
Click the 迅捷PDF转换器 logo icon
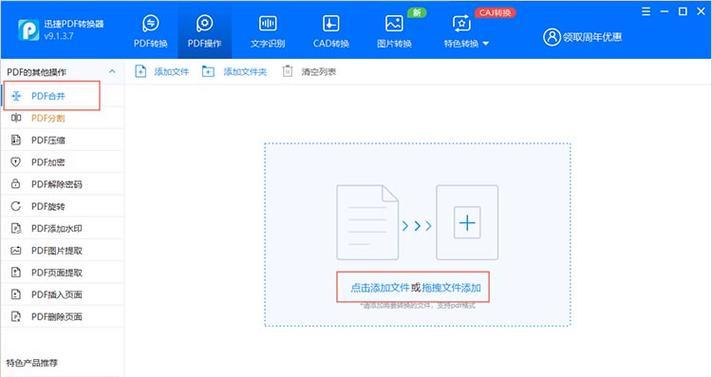coord(28,30)
